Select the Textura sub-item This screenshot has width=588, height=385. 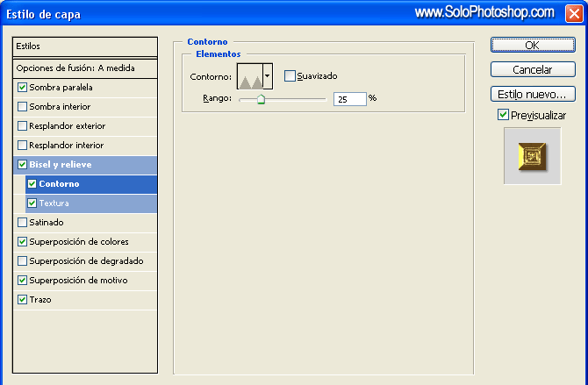(x=54, y=203)
